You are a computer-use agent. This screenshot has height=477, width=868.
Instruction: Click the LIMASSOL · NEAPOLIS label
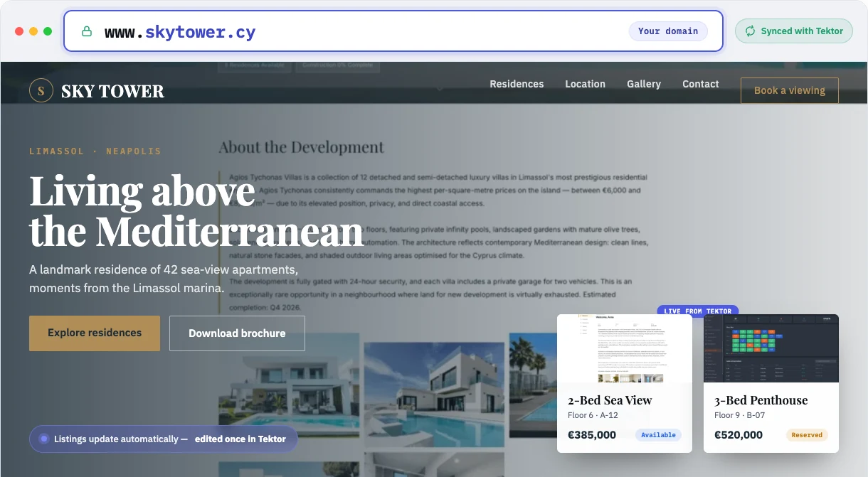click(x=95, y=151)
